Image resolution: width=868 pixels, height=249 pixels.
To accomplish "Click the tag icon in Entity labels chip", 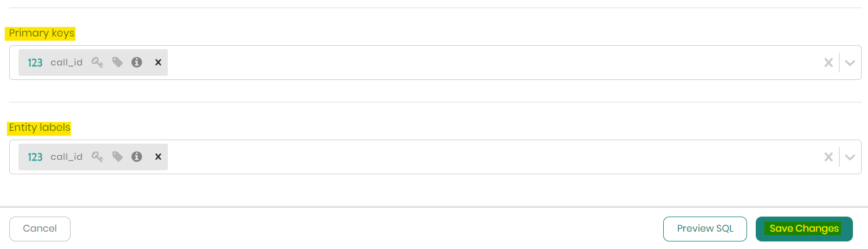I will point(117,157).
